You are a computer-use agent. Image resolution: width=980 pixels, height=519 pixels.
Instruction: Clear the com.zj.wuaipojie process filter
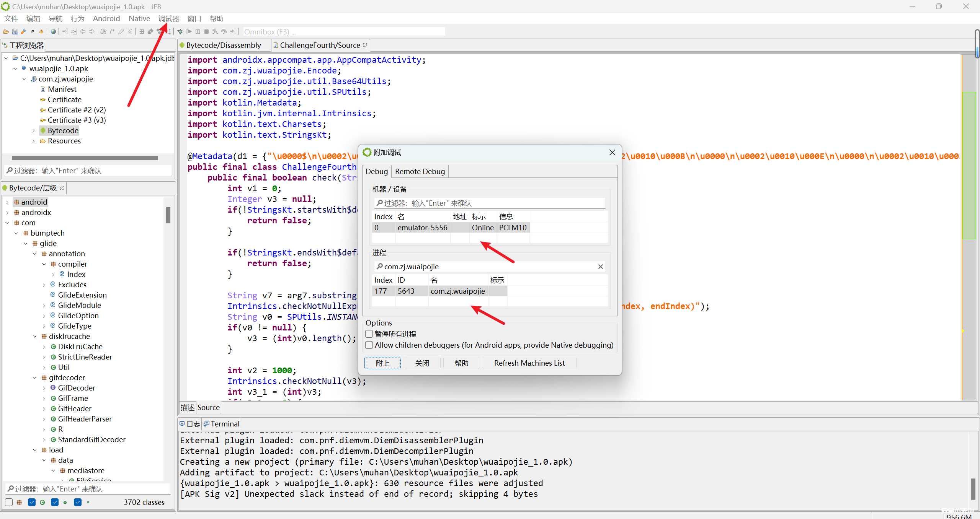(600, 267)
